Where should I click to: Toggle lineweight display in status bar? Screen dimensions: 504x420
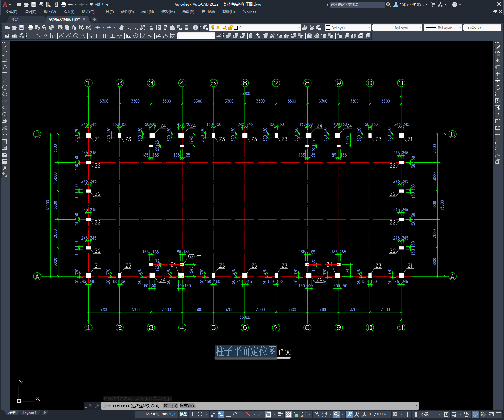[280, 414]
